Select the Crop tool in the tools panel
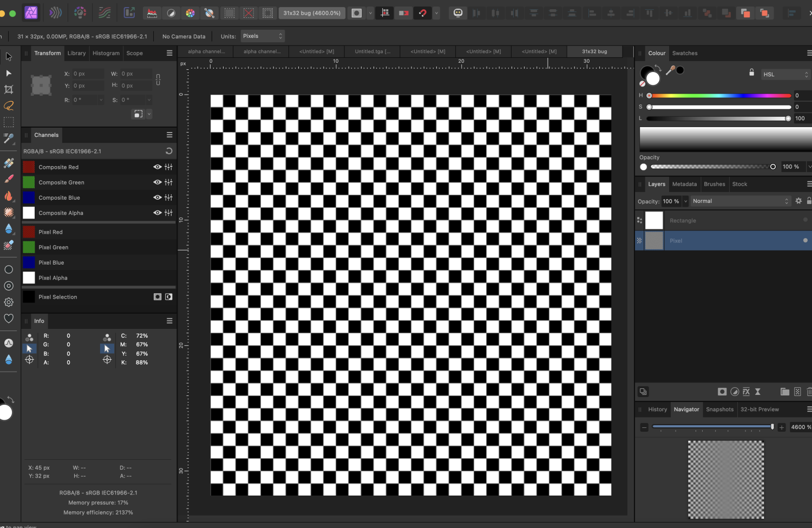Image resolution: width=812 pixels, height=528 pixels. pos(9,89)
